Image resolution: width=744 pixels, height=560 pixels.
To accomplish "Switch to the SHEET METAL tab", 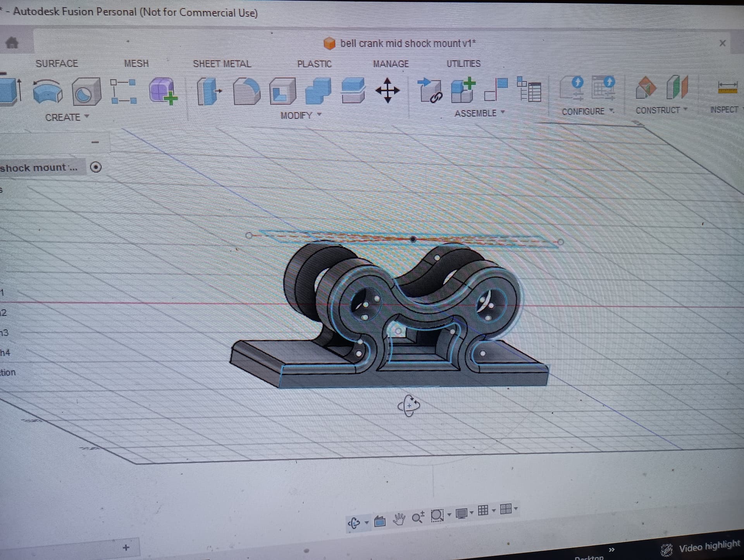I will 222,64.
